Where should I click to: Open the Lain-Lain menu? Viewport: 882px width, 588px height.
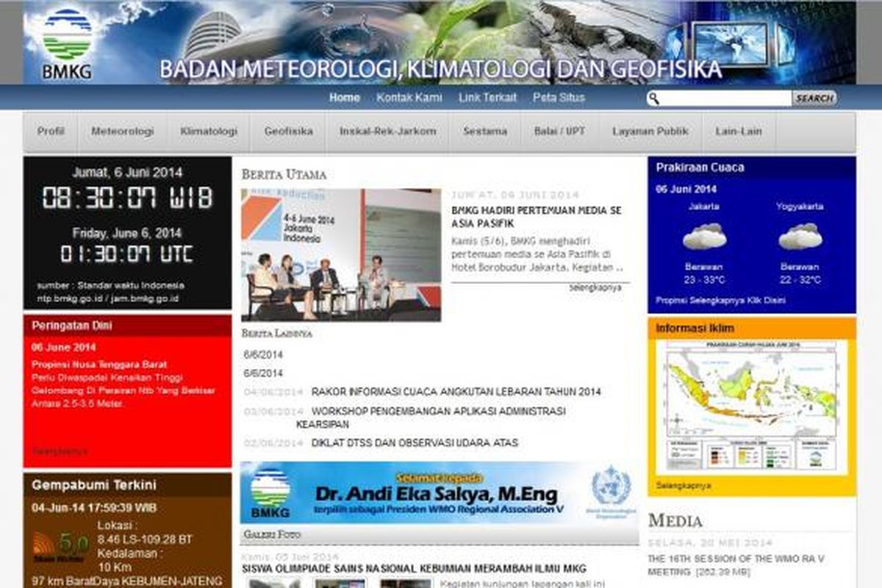tap(739, 132)
